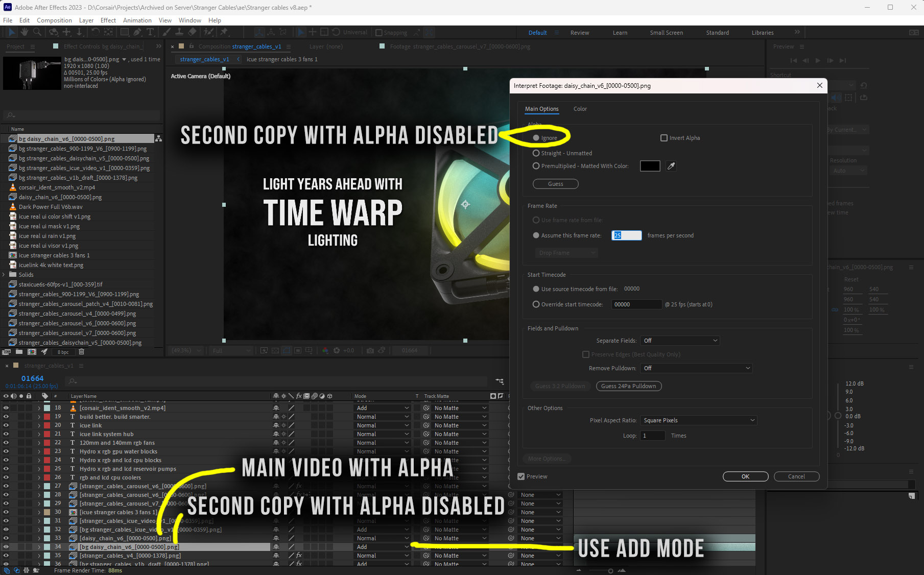Image resolution: width=924 pixels, height=575 pixels.
Task: Open the Pixel Aspect Ratio dropdown
Action: 698,420
